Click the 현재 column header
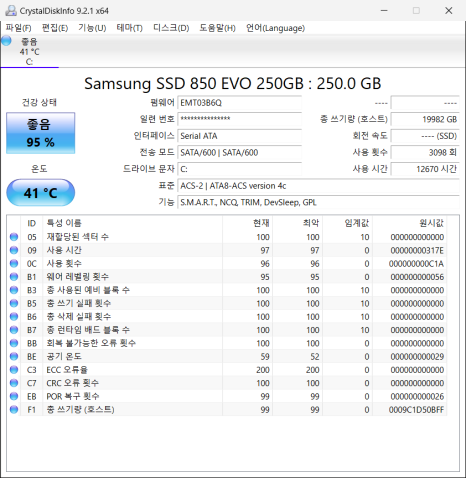This screenshot has height=478, width=466. click(x=248, y=223)
